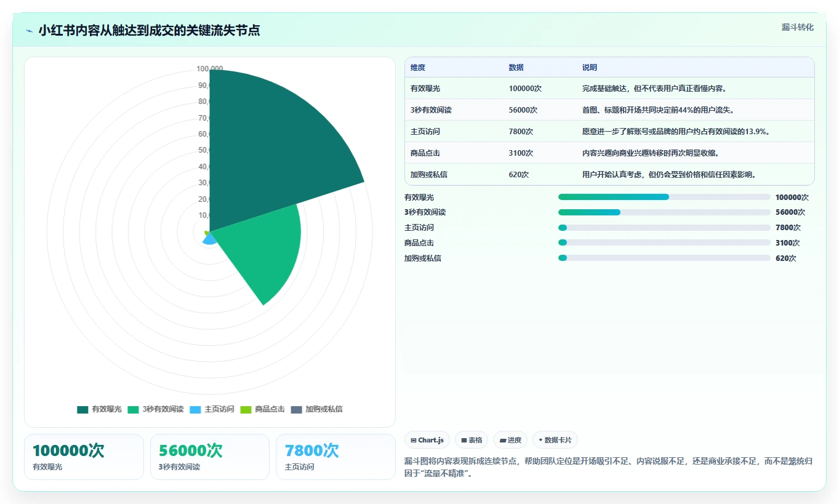Open the 100000次 有效曝光 data card

tap(84, 457)
